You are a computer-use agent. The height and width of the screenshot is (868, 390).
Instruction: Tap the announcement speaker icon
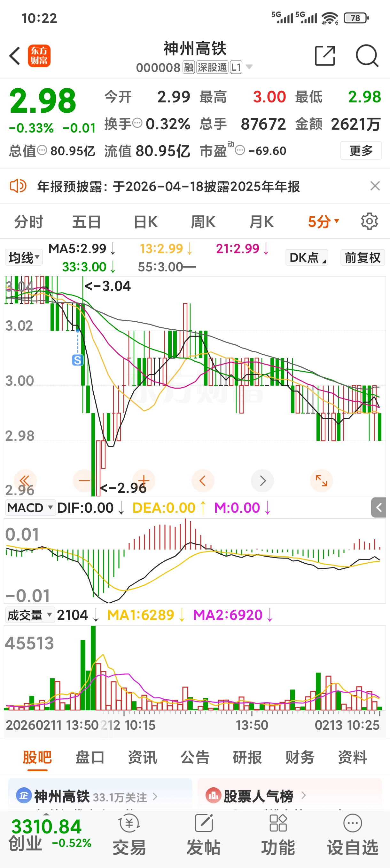point(18,186)
